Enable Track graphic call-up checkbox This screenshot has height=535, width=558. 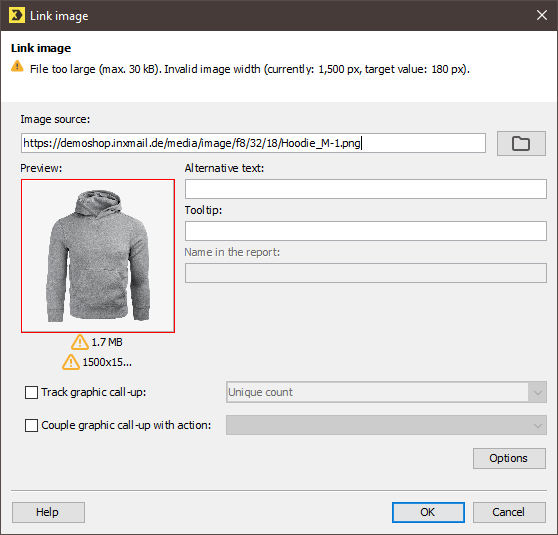31,392
